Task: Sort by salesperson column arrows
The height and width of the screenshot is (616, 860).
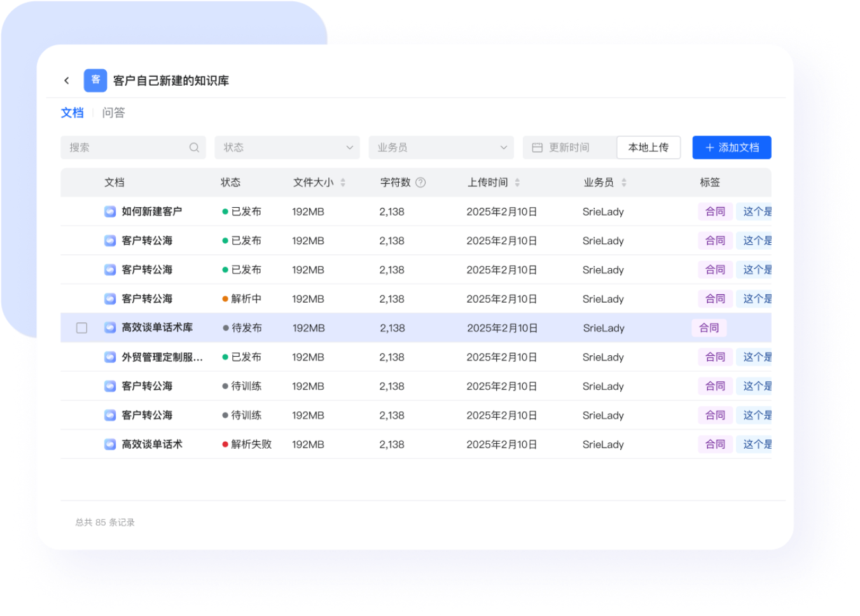Action: (624, 182)
